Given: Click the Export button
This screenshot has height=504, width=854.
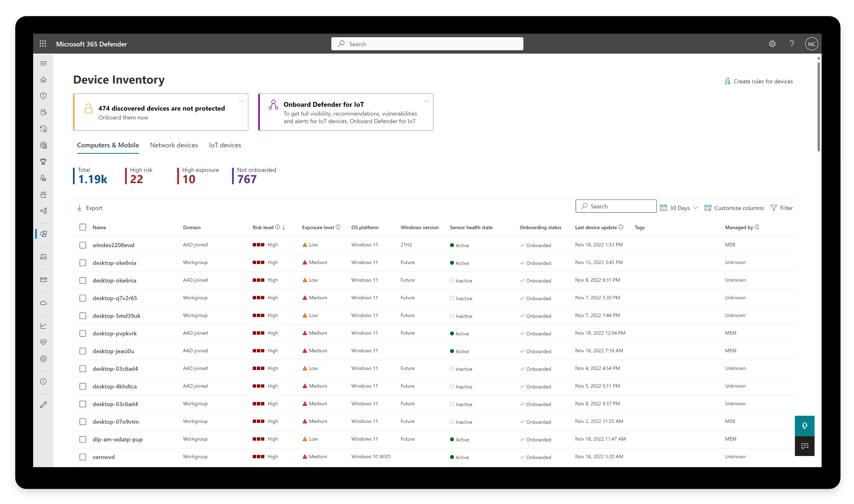Looking at the screenshot, I should pos(89,208).
